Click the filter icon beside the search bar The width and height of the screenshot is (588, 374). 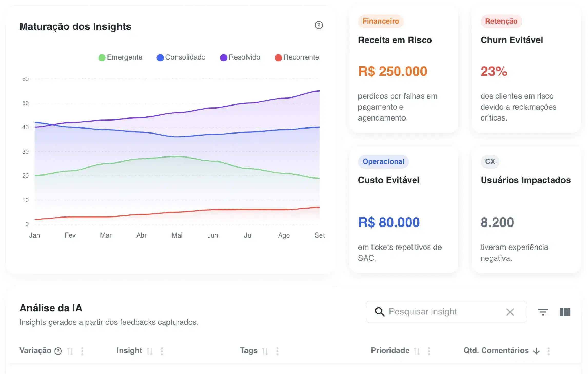[x=543, y=312]
